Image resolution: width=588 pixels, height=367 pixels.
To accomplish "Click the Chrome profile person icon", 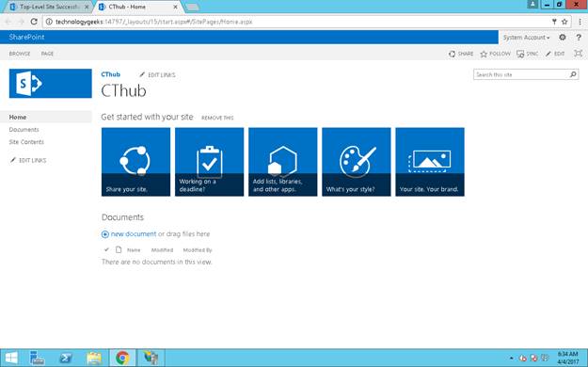I will [x=532, y=4].
